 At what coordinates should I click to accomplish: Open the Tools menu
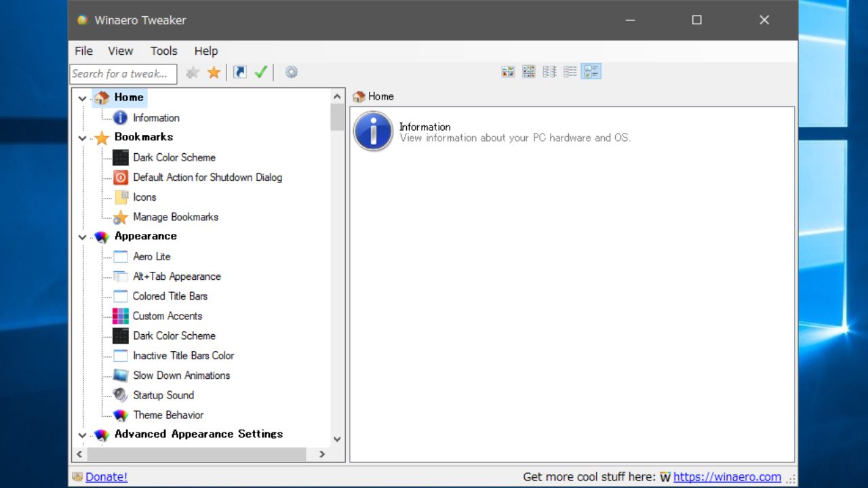[x=163, y=51]
